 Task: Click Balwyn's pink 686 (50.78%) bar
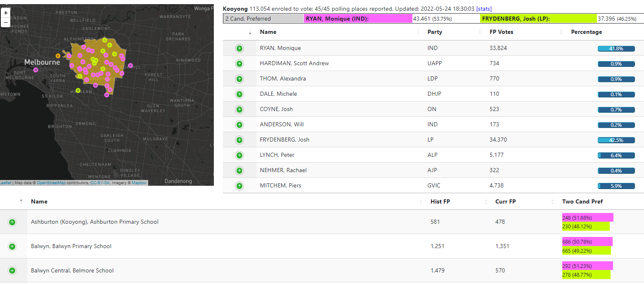(x=587, y=242)
